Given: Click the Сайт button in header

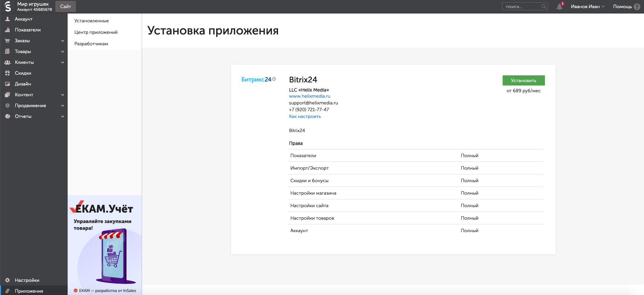Looking at the screenshot, I should 66,6.
